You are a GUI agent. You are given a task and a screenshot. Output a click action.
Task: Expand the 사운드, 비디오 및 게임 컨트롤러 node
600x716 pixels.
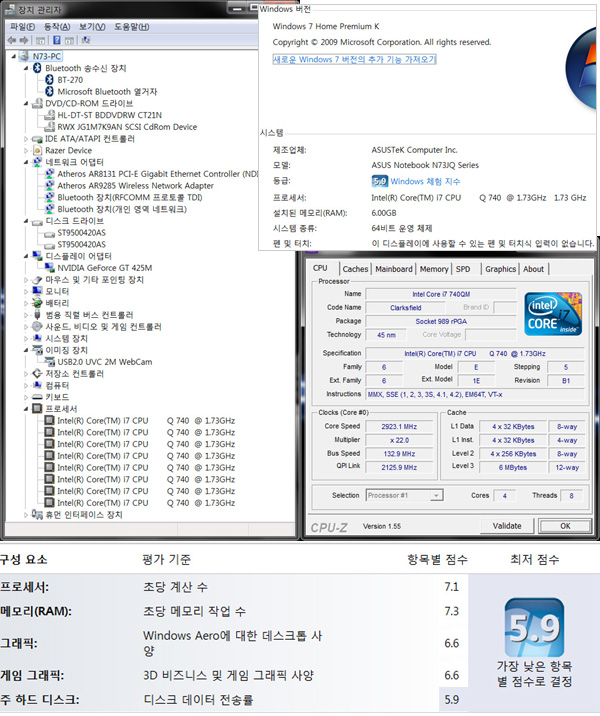pyautogui.click(x=26, y=327)
